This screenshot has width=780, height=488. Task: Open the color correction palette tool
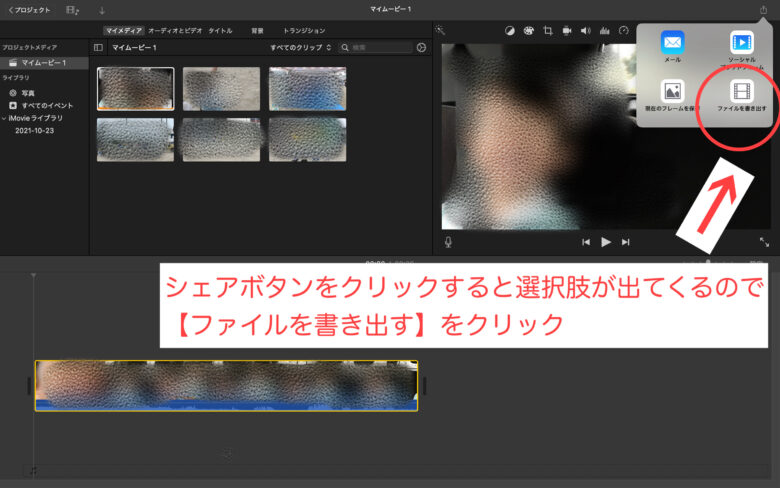click(528, 30)
